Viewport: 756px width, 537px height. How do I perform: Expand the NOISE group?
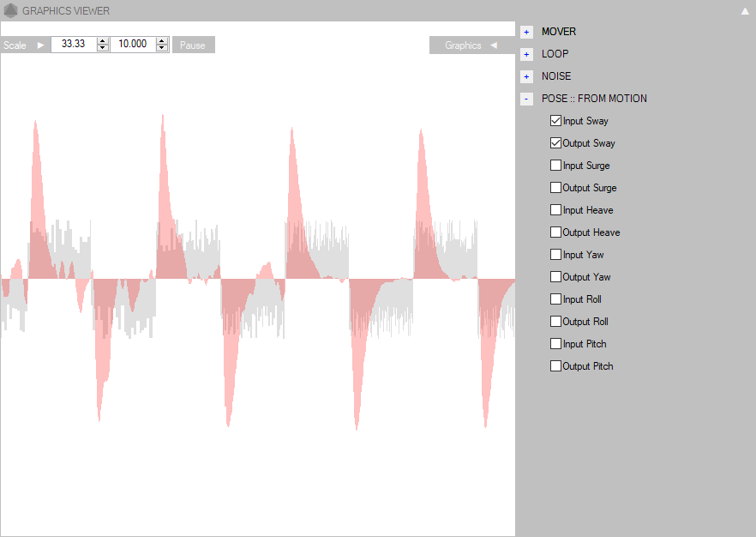(526, 76)
